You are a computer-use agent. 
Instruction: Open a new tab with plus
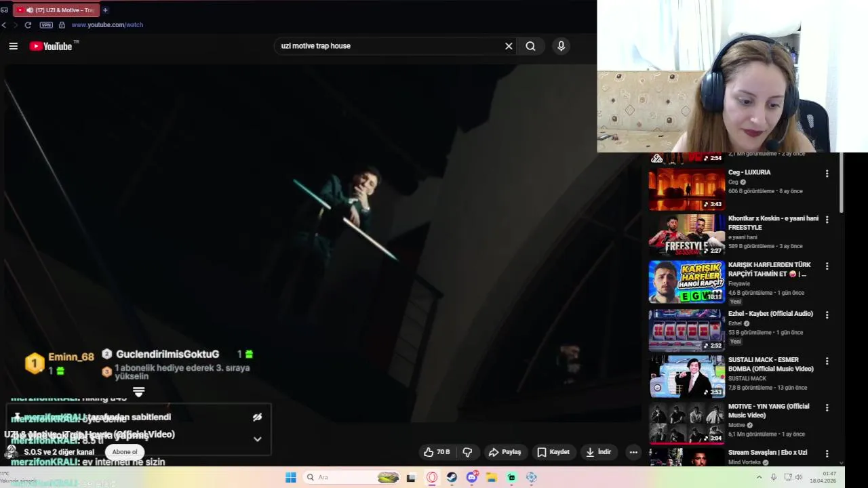click(105, 10)
